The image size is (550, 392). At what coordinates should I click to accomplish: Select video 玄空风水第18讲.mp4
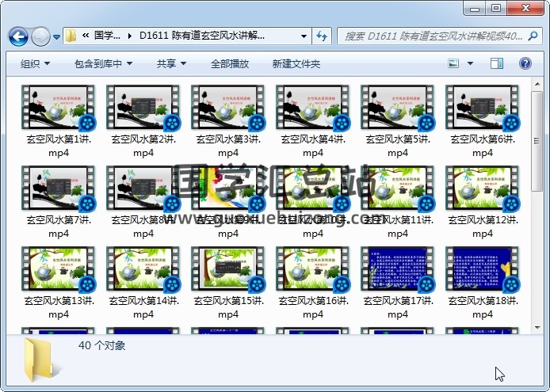pos(483,283)
